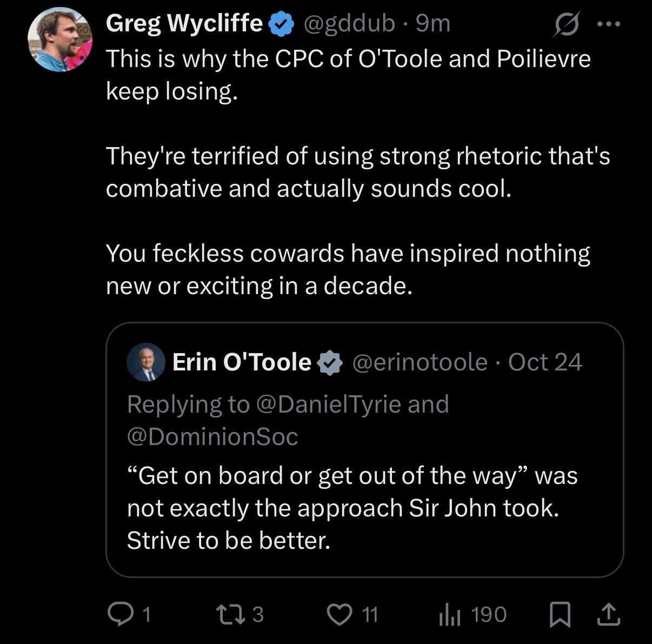Click the main tweet text body
The image size is (652, 644).
tap(349, 172)
